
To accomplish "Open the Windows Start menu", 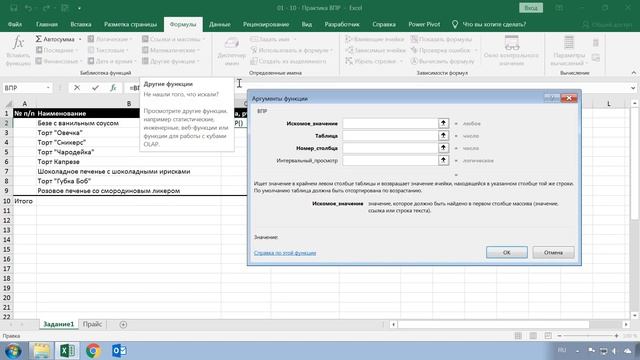I will tap(13, 351).
